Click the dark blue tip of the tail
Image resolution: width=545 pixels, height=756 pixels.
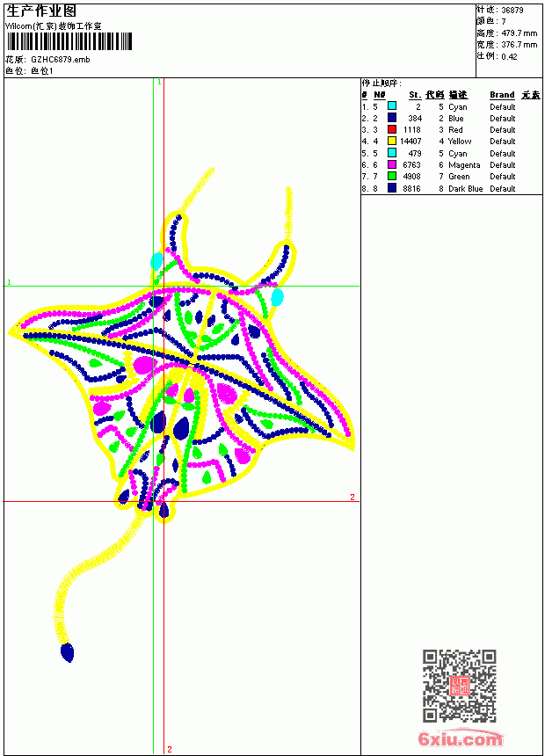click(68, 652)
